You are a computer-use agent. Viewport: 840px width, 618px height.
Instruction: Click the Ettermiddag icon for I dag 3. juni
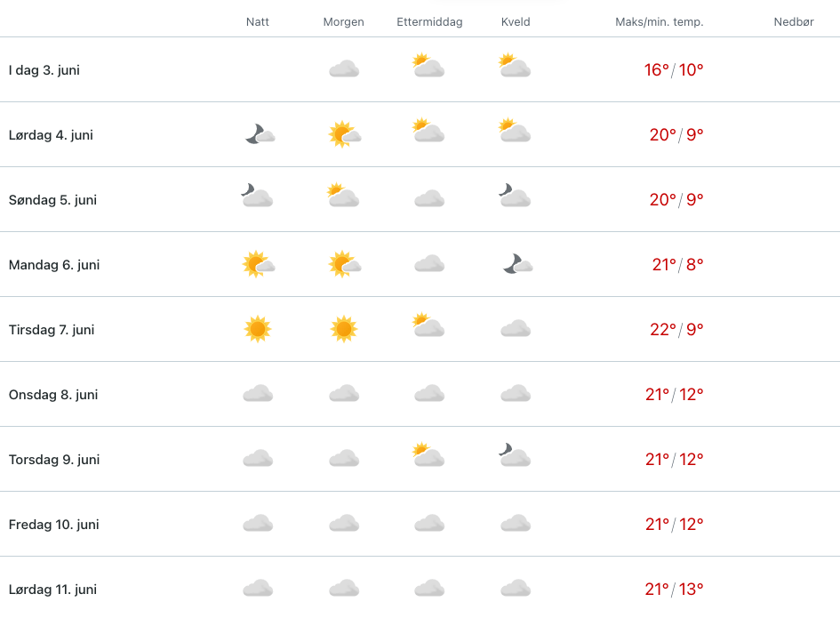[x=428, y=67]
